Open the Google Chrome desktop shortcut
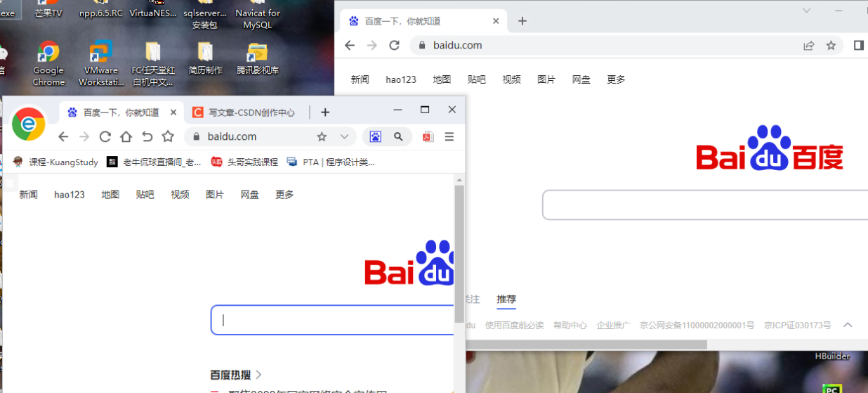The width and height of the screenshot is (868, 393). pos(48,63)
